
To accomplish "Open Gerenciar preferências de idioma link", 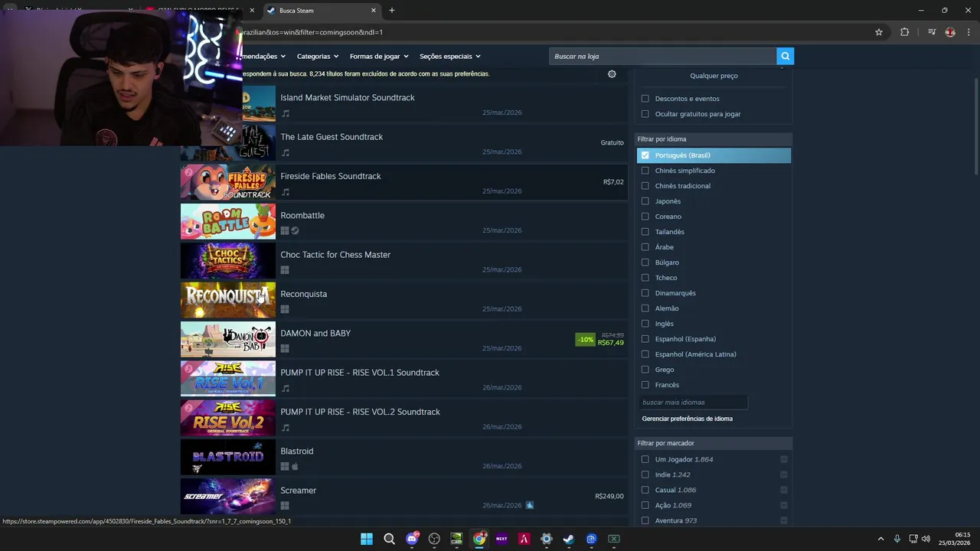I will click(x=688, y=419).
